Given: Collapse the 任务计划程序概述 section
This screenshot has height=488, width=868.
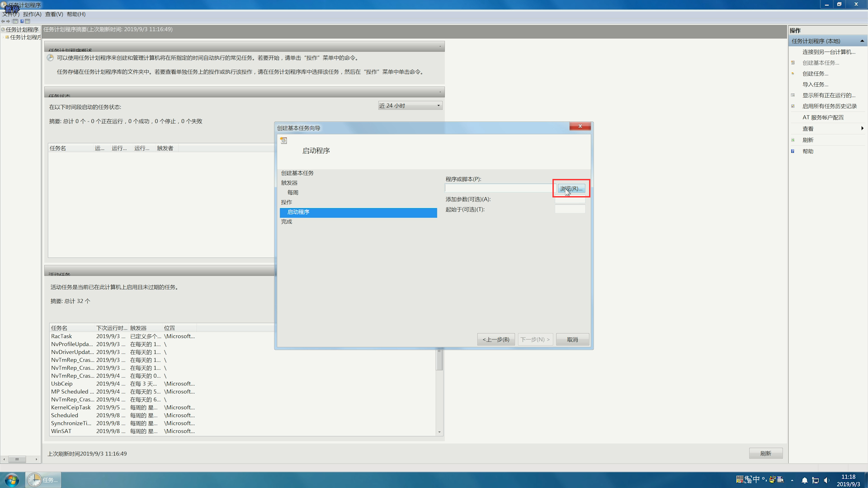Looking at the screenshot, I should (440, 47).
